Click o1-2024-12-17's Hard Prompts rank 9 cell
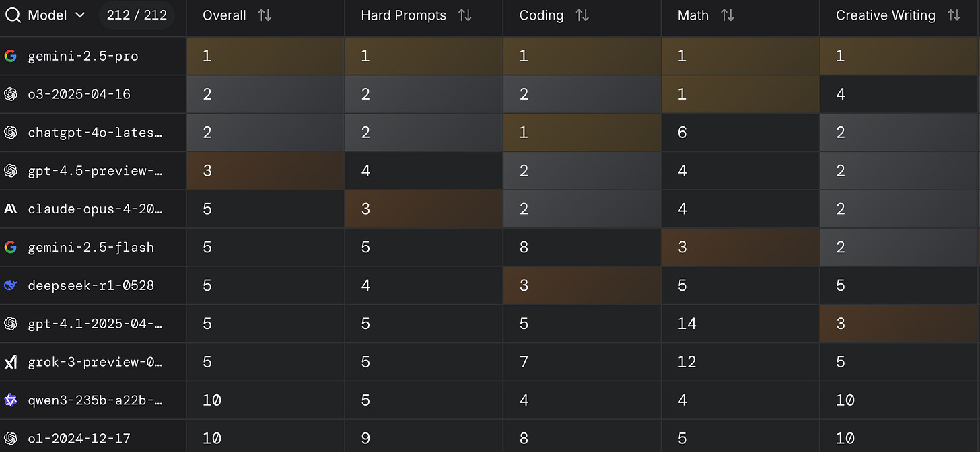The image size is (980, 452). (x=424, y=436)
